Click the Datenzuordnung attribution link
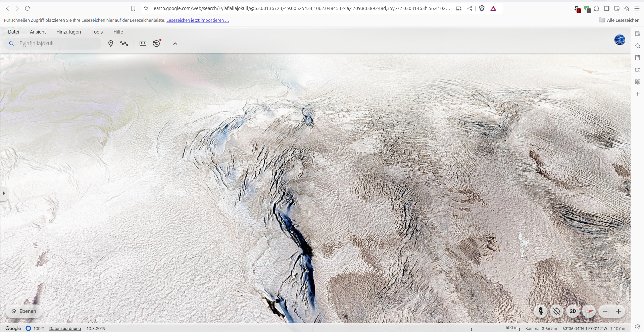The image size is (644, 332). pyautogui.click(x=65, y=329)
